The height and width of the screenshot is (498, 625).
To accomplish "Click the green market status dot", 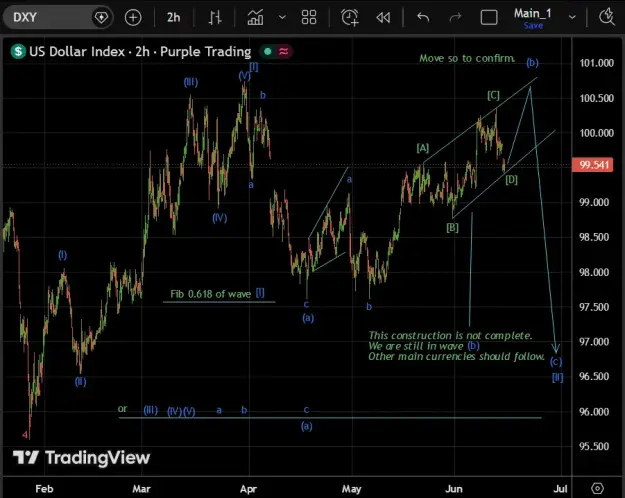I will (268, 51).
